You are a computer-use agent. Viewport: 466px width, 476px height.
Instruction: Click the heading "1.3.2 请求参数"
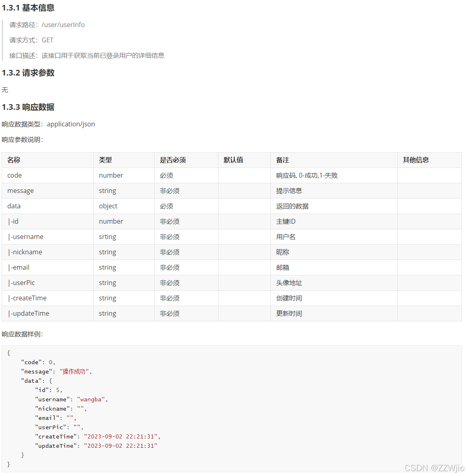pos(28,73)
